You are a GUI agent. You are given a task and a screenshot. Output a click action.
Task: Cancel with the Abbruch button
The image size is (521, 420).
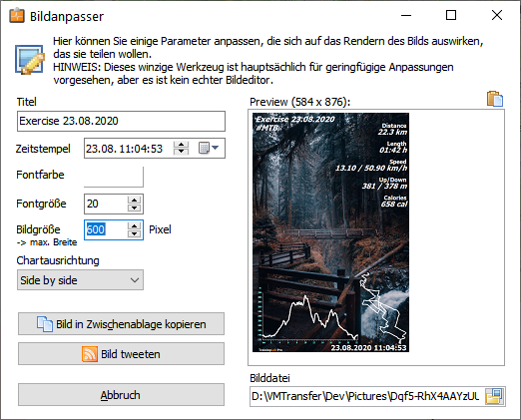pyautogui.click(x=121, y=395)
